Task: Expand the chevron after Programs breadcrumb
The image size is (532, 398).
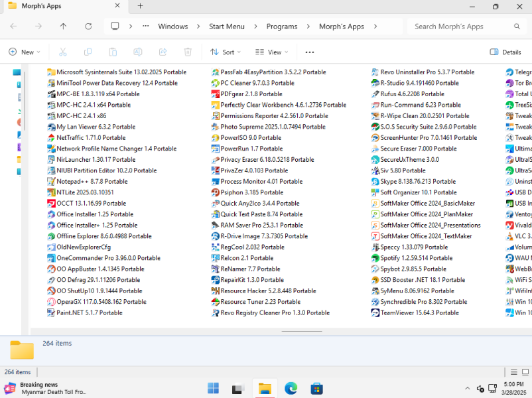Action: (308, 26)
